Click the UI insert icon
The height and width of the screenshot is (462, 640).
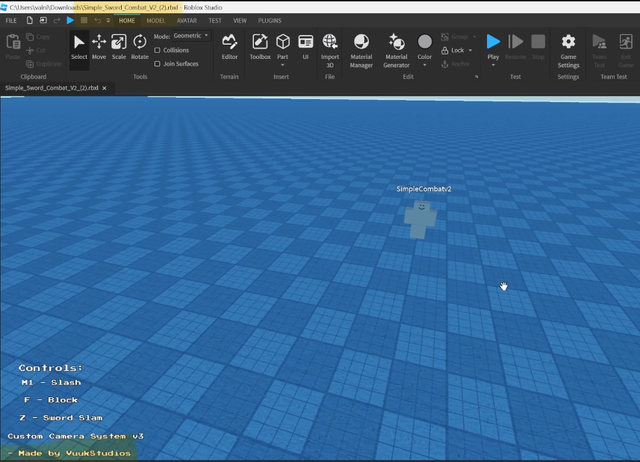(x=305, y=47)
